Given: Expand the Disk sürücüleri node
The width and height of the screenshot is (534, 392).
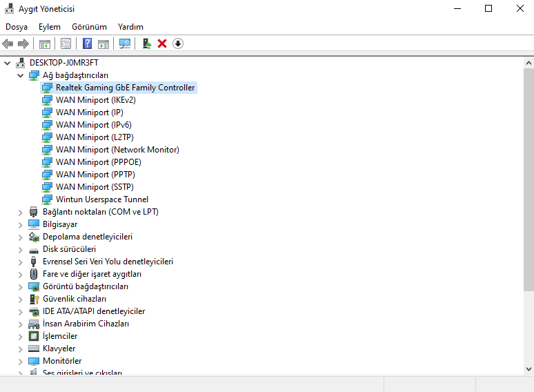Looking at the screenshot, I should [x=21, y=250].
